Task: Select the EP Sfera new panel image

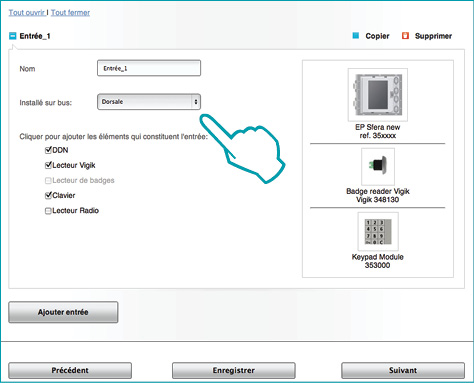Action: [x=378, y=95]
